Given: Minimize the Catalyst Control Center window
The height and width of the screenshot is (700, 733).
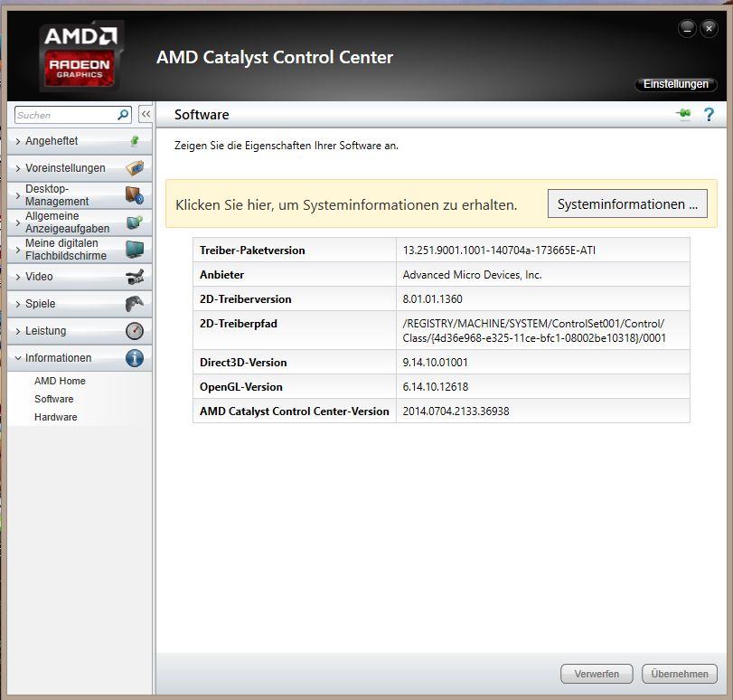Looking at the screenshot, I should [x=687, y=29].
